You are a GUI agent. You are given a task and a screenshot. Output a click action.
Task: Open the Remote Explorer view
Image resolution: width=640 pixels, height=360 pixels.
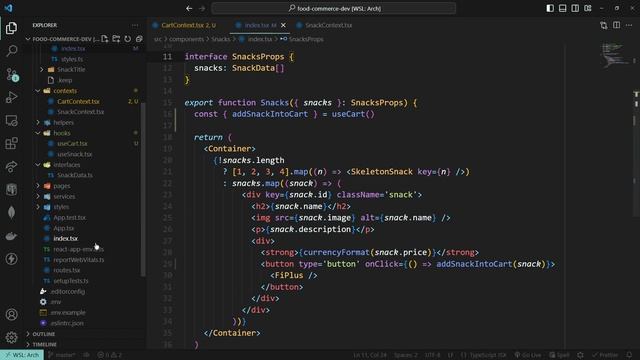[x=11, y=120]
